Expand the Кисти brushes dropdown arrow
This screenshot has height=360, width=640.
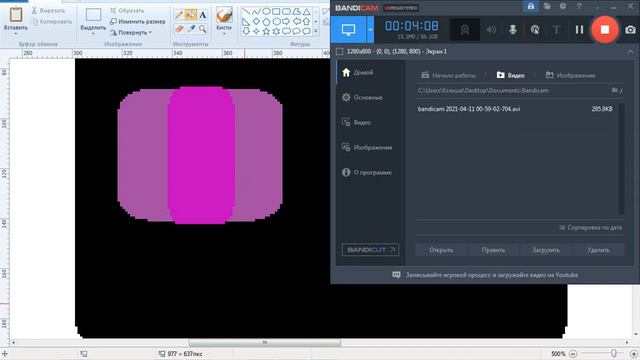pos(224,33)
